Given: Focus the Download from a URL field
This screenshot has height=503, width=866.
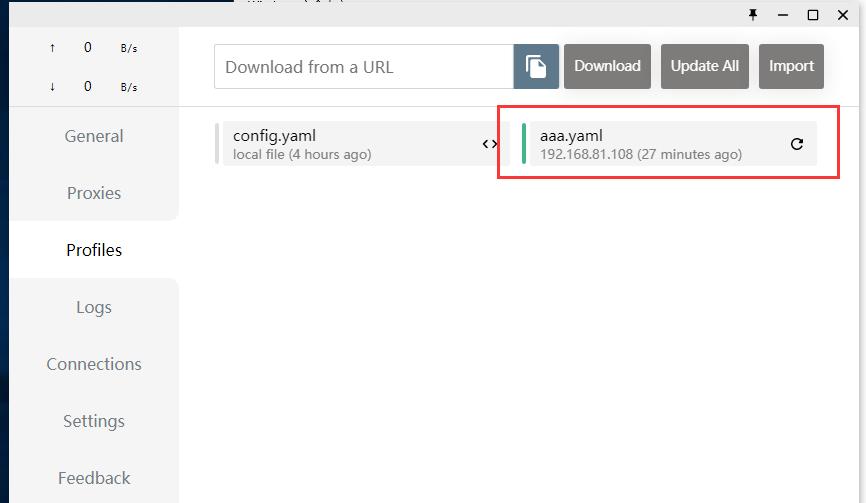Looking at the screenshot, I should click(x=364, y=67).
